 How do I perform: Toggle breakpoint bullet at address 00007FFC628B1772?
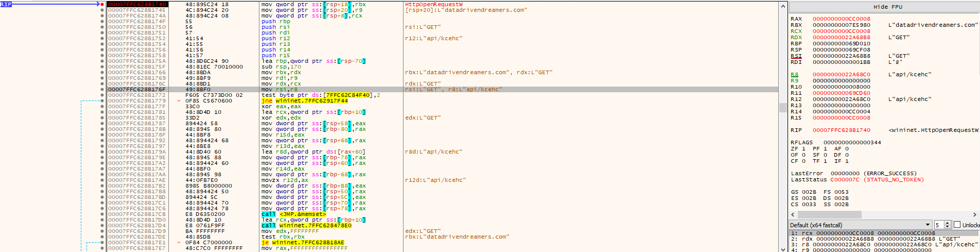pyautogui.click(x=102, y=95)
